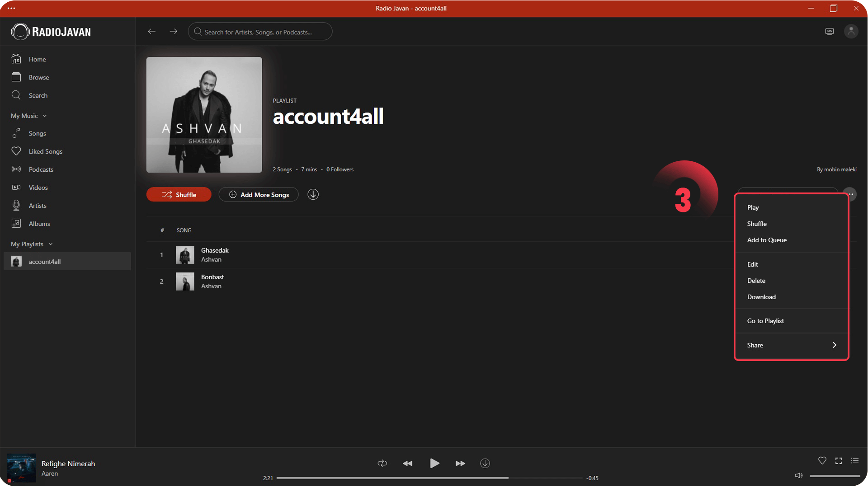
Task: Click the red Shuffle button
Action: coord(179,194)
